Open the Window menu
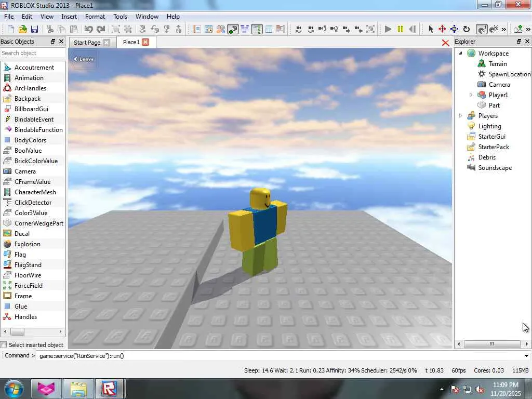 click(147, 16)
